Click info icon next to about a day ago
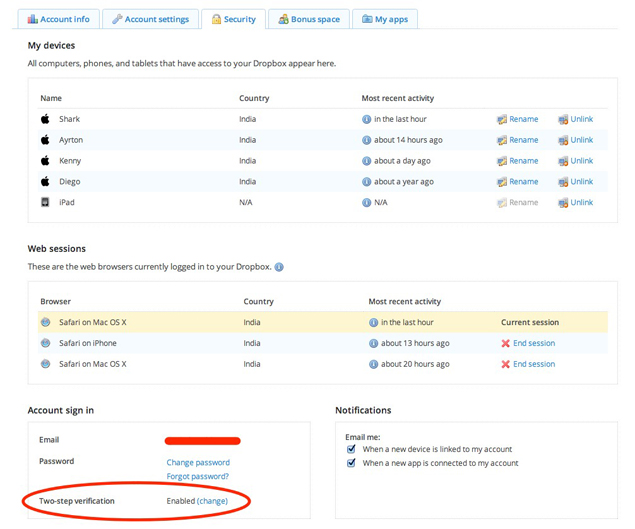Image resolution: width=635 pixels, height=529 pixels. 367,161
